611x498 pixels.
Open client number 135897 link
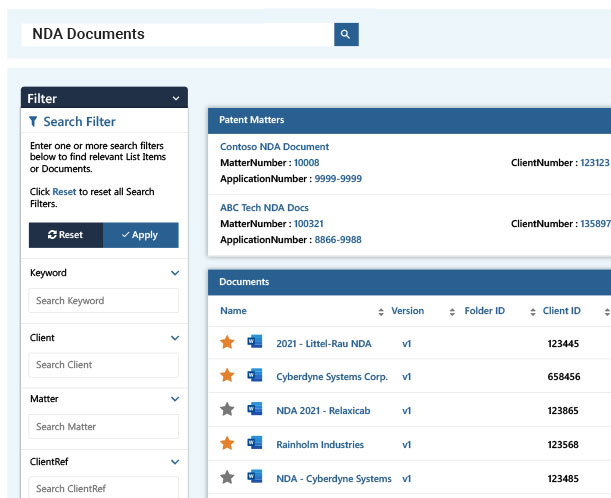point(595,224)
